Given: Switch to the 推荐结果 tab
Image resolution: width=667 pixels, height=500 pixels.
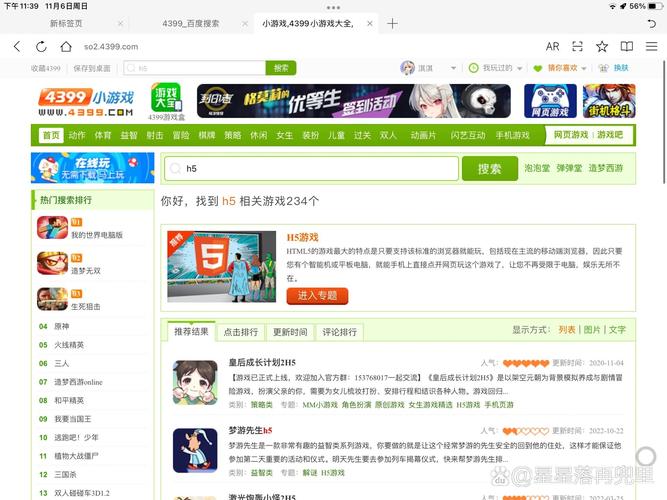Looking at the screenshot, I should pos(191,331).
